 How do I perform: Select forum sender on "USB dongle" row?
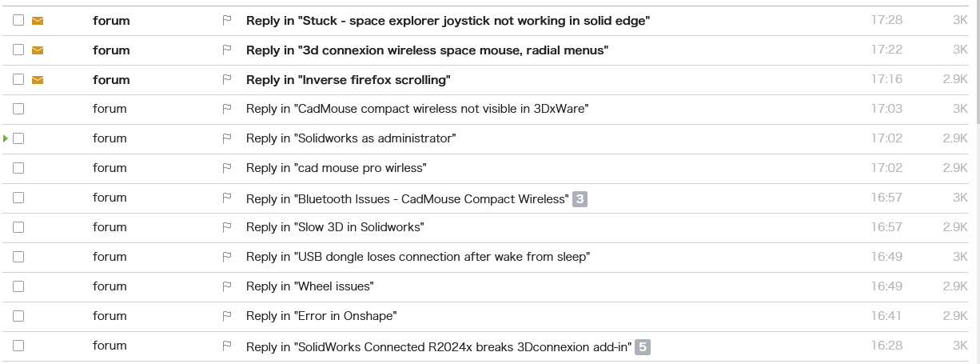pos(110,257)
